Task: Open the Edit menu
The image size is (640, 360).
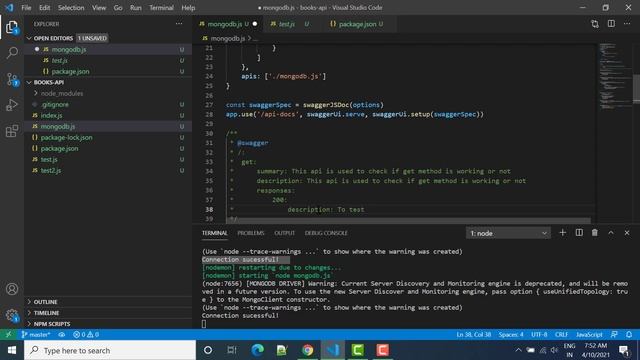Action: (44, 8)
